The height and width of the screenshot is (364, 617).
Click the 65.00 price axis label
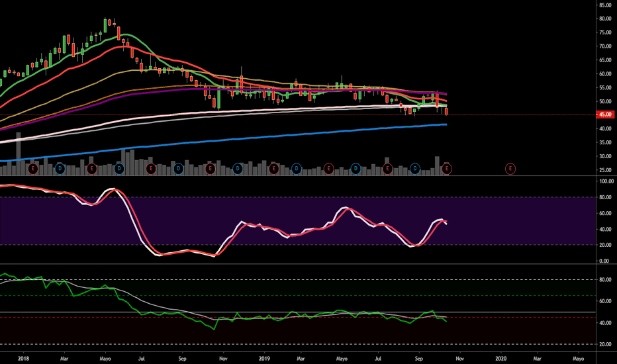click(605, 60)
